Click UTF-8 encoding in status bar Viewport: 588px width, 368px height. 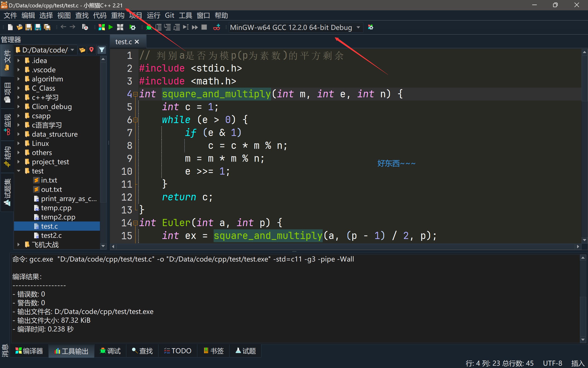552,363
